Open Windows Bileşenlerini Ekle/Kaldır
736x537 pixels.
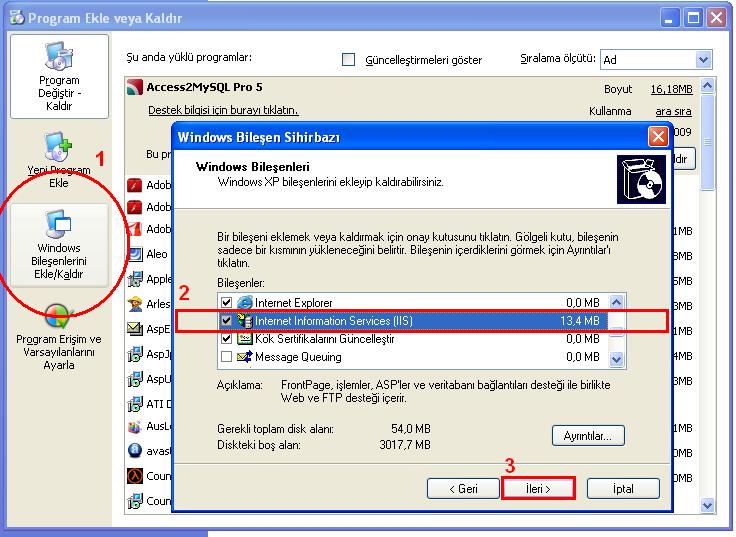(x=59, y=245)
